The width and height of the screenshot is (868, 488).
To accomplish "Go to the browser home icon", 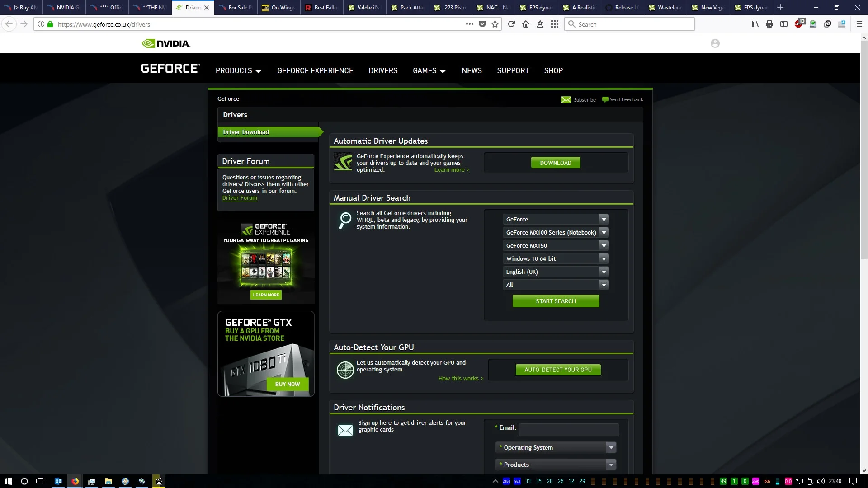I will (x=526, y=24).
